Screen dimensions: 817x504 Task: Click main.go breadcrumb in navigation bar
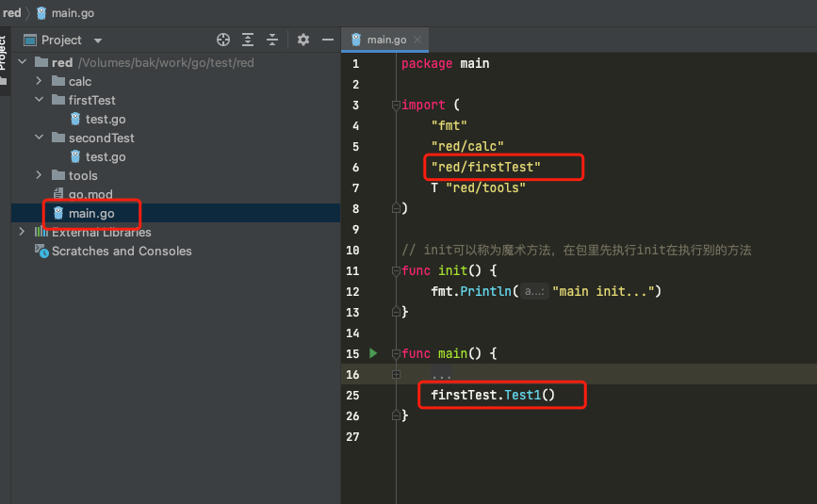click(x=73, y=13)
